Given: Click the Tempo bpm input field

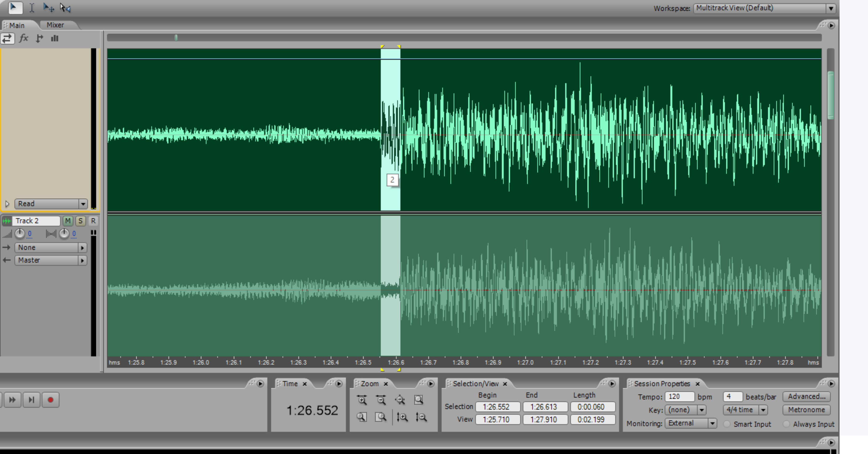Looking at the screenshot, I should pyautogui.click(x=679, y=397).
